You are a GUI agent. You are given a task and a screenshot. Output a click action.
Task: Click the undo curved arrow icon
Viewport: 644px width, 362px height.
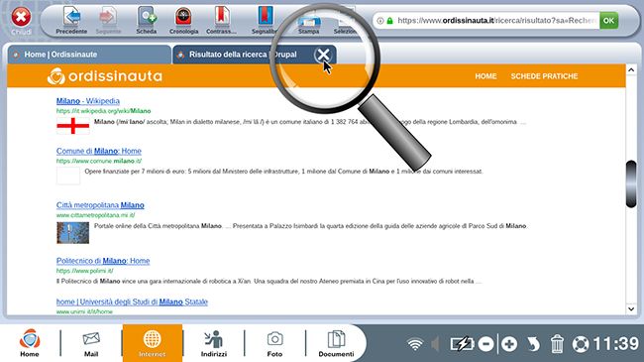tap(533, 344)
